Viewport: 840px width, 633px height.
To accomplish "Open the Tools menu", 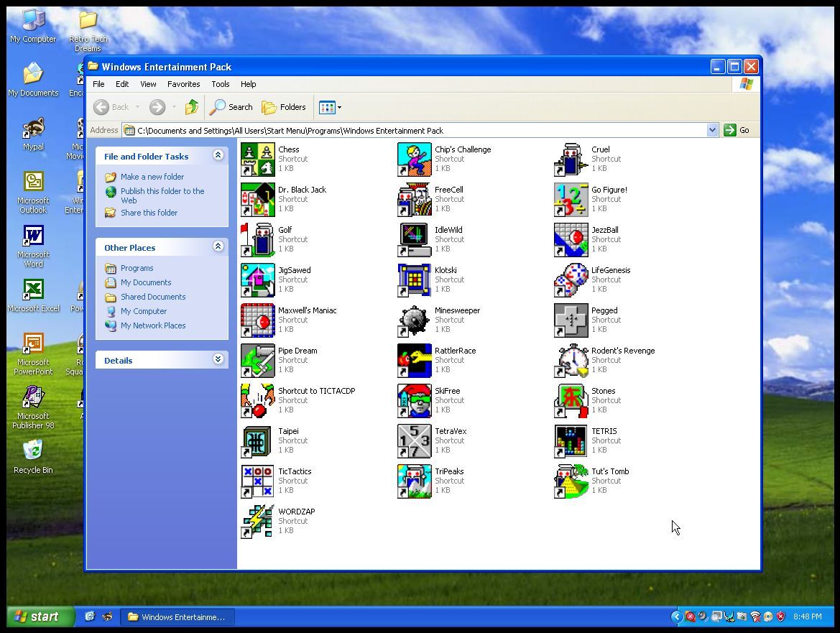I will (x=220, y=84).
